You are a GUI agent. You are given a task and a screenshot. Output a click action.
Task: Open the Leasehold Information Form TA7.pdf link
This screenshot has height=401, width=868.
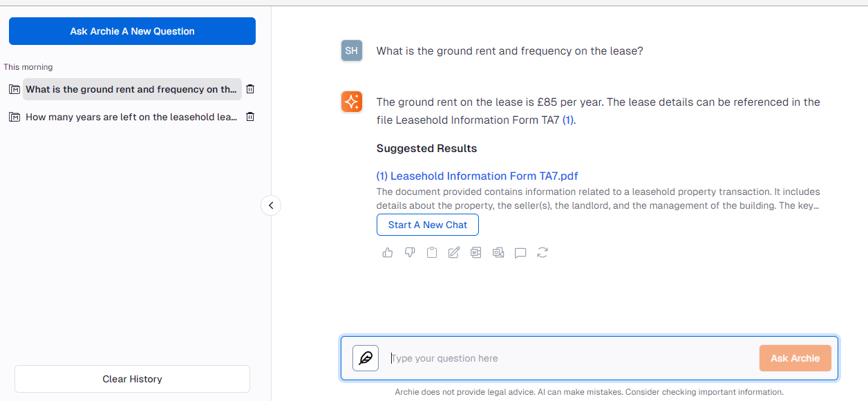478,176
